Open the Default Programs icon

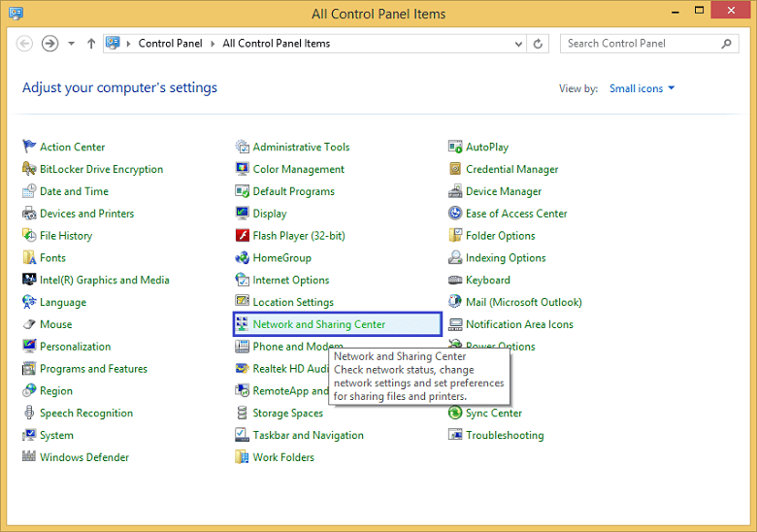pyautogui.click(x=242, y=190)
